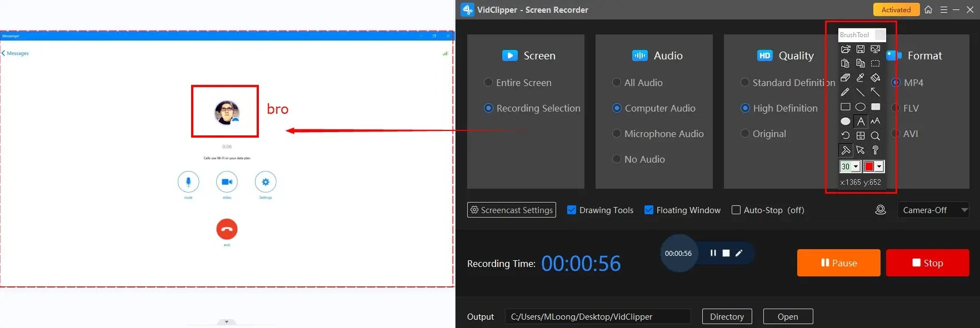Select the paint bucket fill tool
The width and height of the screenshot is (980, 328).
coord(876,78)
